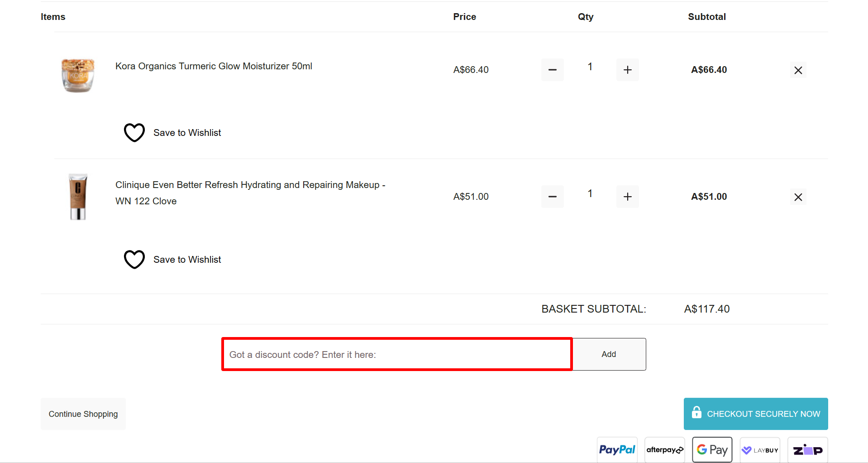The image size is (868, 463).
Task: Click Continue Shopping
Action: tap(83, 414)
